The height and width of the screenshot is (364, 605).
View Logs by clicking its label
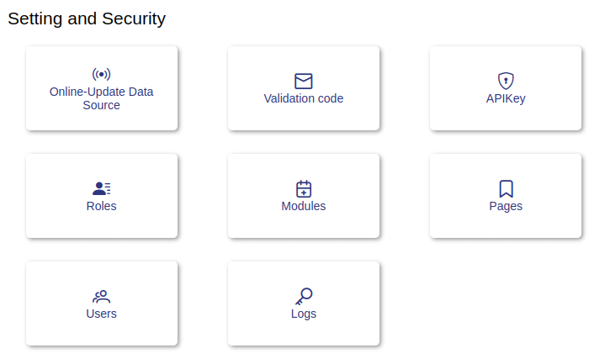[x=304, y=314]
